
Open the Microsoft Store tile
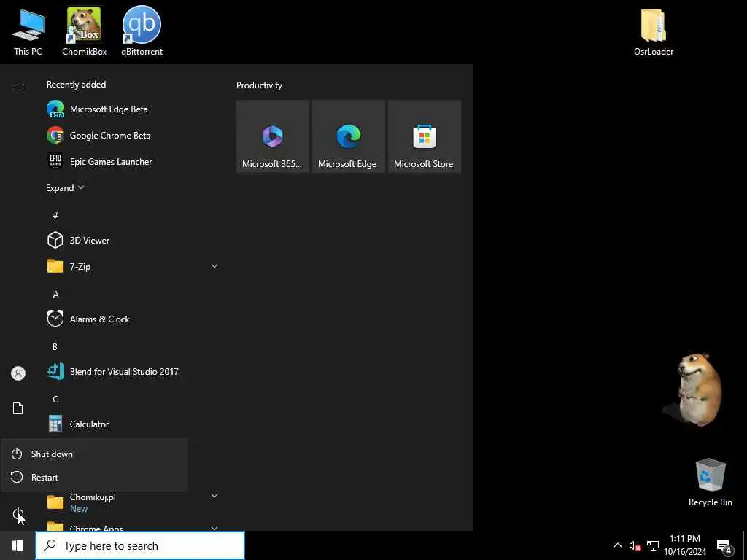(425, 136)
